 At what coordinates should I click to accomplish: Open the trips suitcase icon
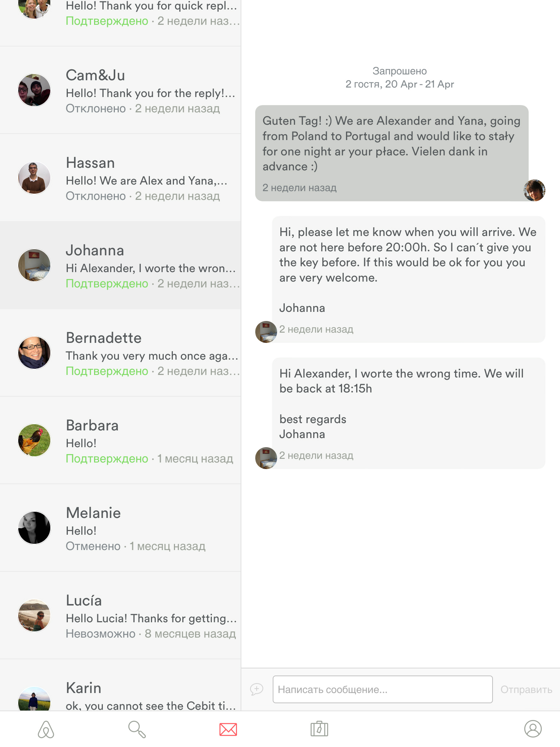pyautogui.click(x=319, y=729)
